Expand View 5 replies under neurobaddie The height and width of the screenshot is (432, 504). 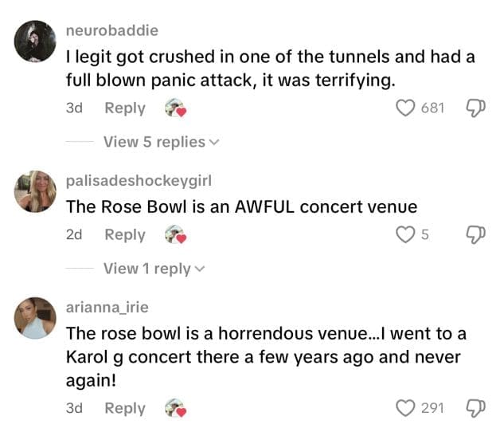(161, 142)
